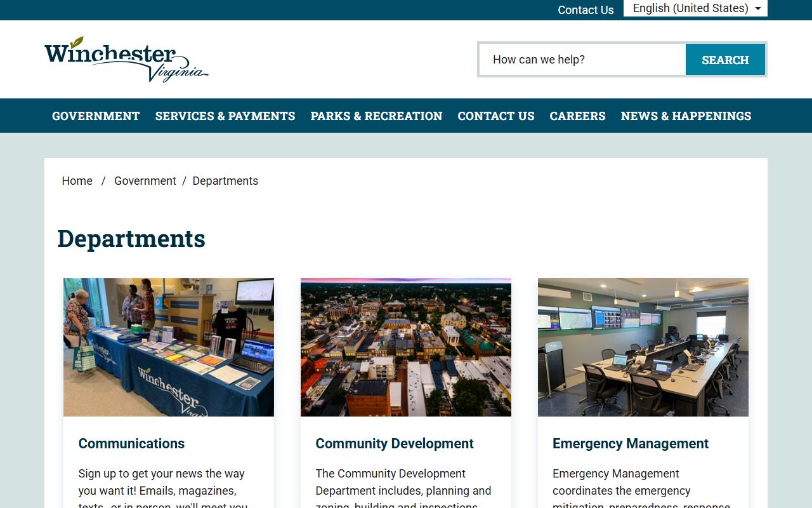Click the Departments page title

131,239
